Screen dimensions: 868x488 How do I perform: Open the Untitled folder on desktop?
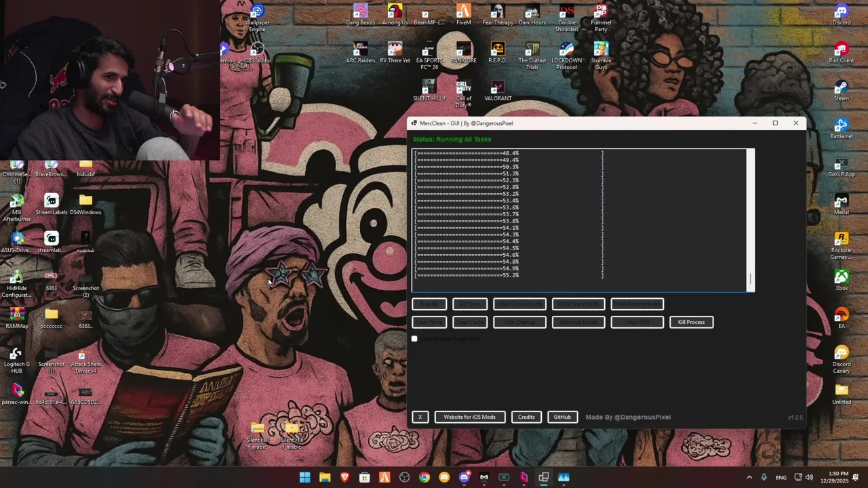click(842, 394)
